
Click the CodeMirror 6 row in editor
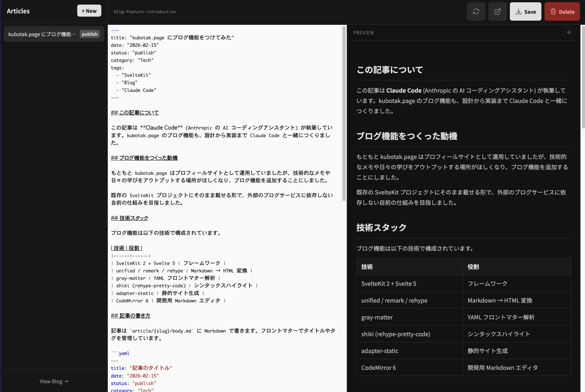168,300
